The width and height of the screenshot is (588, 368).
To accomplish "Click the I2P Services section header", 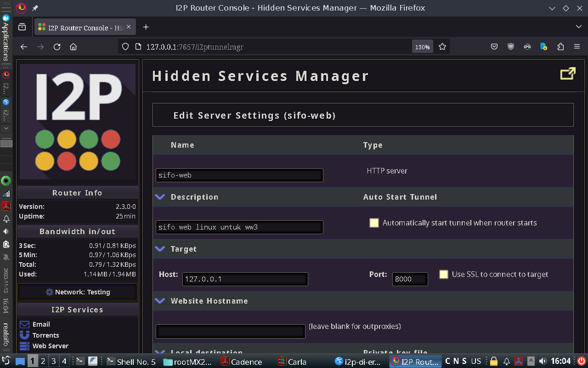I will pyautogui.click(x=77, y=310).
